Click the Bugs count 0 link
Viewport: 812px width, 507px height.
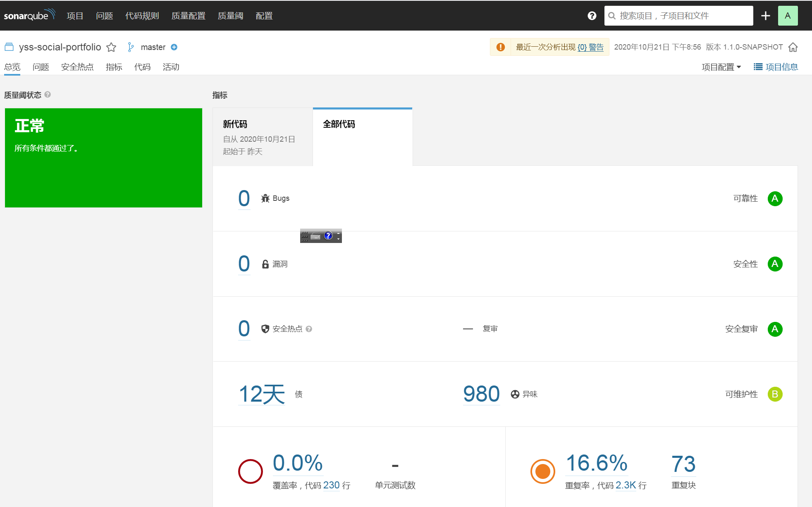(244, 198)
